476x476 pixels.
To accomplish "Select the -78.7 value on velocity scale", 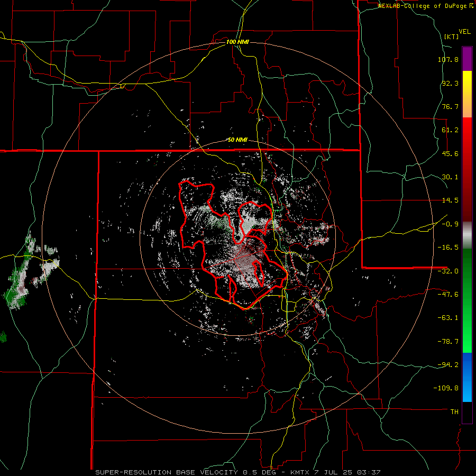I will click(448, 342).
